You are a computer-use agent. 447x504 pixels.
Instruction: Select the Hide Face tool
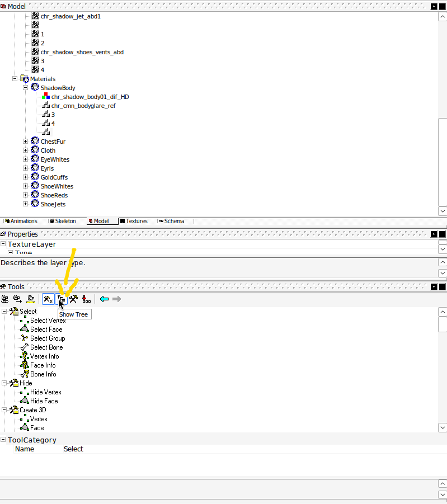coord(44,401)
